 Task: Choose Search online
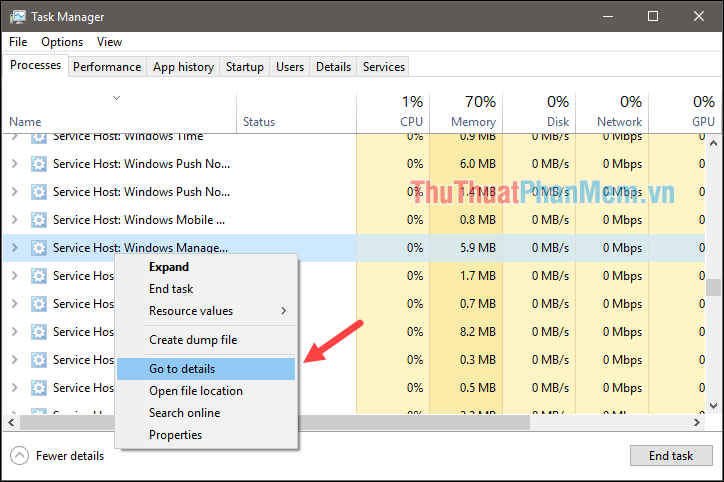(206, 413)
